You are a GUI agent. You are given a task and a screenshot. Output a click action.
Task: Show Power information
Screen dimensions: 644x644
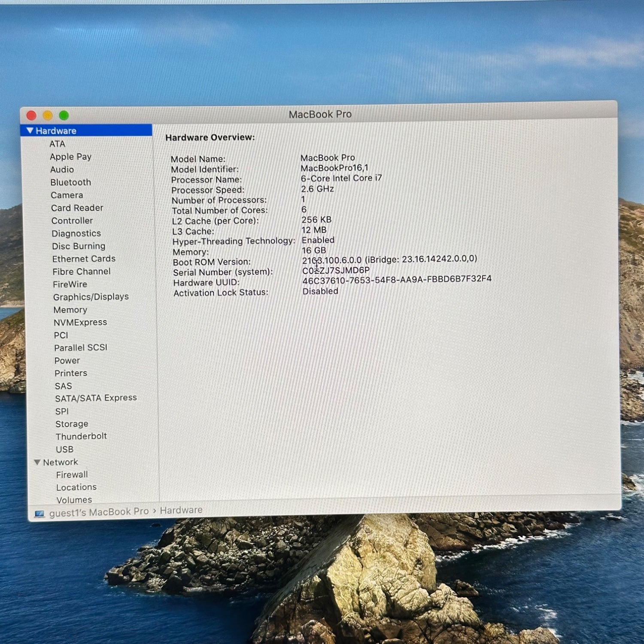pos(67,361)
